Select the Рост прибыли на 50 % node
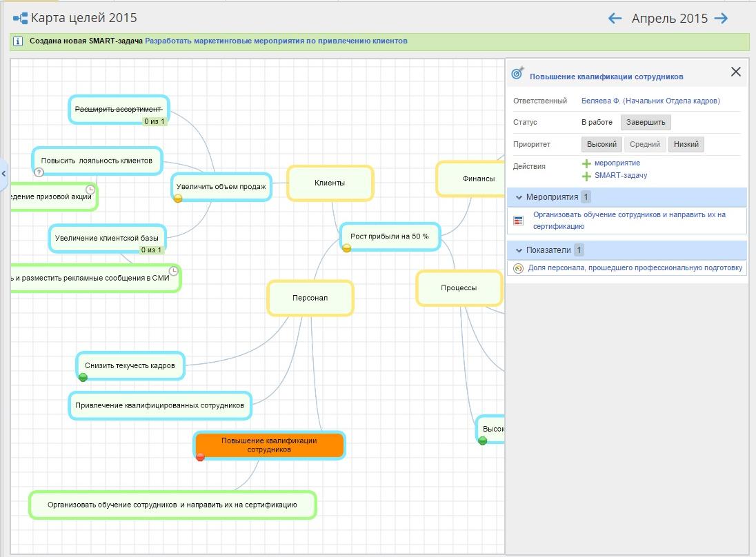756x557 pixels. point(390,236)
